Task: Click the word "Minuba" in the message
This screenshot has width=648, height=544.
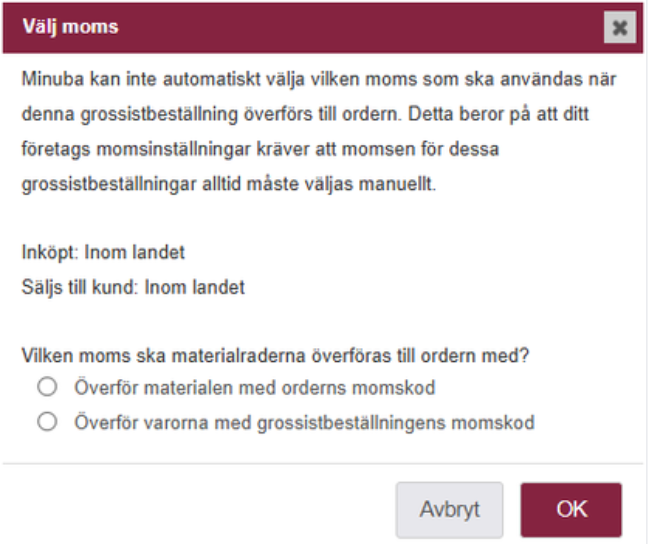Action: (x=49, y=80)
